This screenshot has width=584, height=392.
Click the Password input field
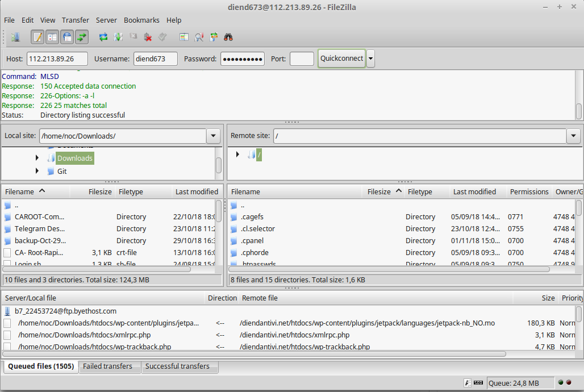tap(243, 59)
